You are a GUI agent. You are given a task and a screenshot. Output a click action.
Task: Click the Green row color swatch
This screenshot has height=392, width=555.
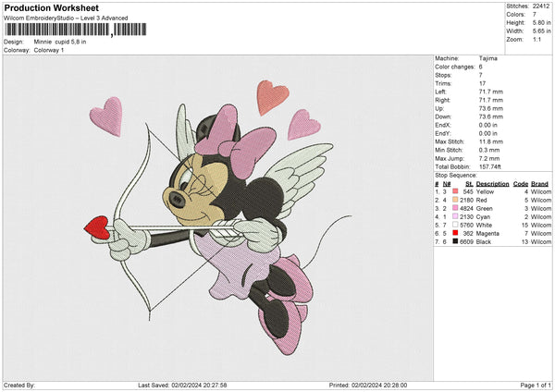pos(455,208)
